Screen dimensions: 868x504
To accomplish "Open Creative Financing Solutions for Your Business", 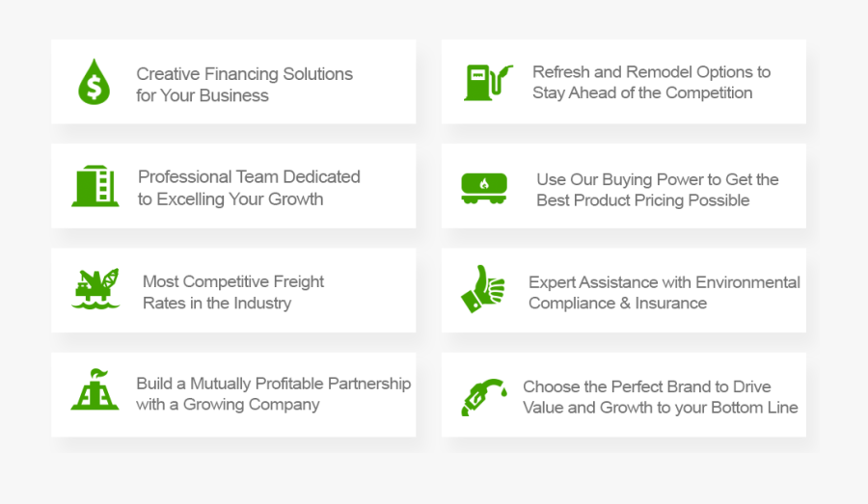I will coord(244,85).
